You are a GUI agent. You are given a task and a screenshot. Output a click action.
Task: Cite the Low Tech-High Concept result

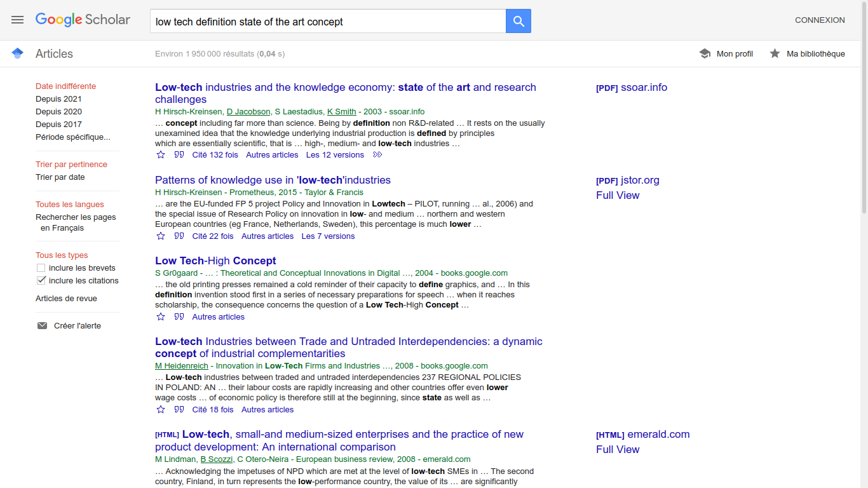click(x=179, y=316)
